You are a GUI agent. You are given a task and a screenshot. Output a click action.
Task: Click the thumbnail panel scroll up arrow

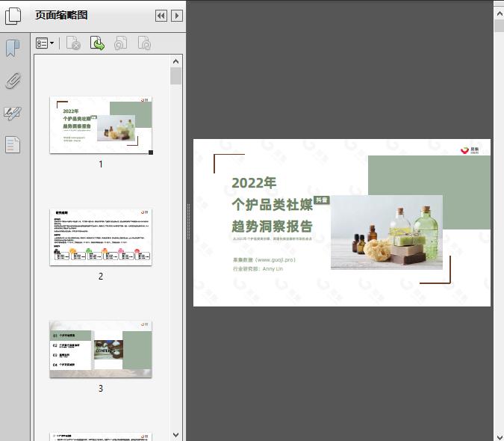click(175, 61)
